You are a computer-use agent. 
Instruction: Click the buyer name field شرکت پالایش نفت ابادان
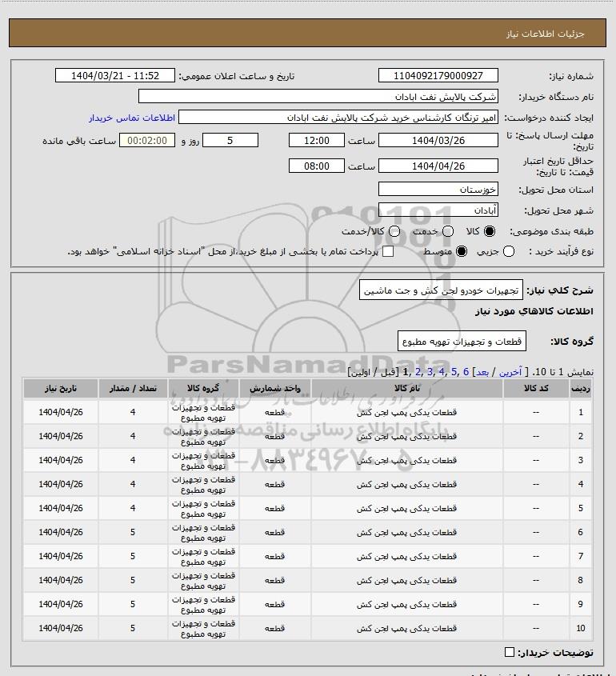click(318, 96)
